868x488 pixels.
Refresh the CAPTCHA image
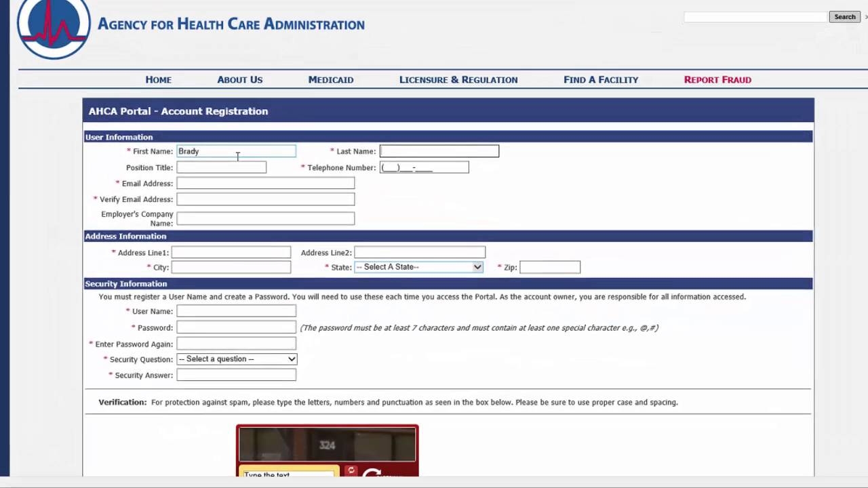(351, 470)
